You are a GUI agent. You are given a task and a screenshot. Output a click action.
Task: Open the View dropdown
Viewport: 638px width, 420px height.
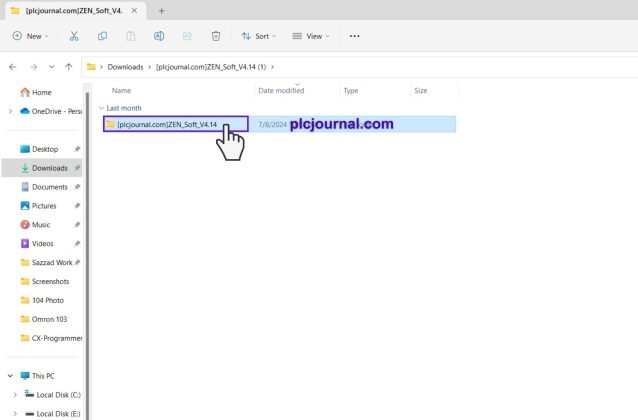click(x=311, y=36)
